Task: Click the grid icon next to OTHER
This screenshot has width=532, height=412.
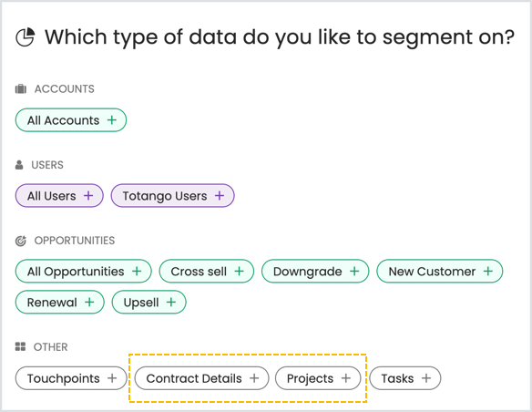Action: pos(20,346)
